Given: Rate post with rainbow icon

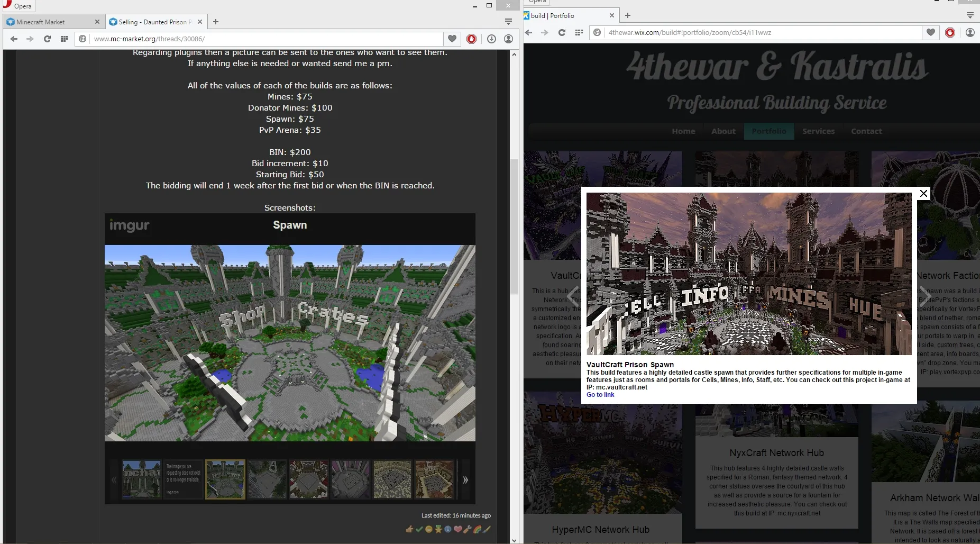Looking at the screenshot, I should [477, 529].
